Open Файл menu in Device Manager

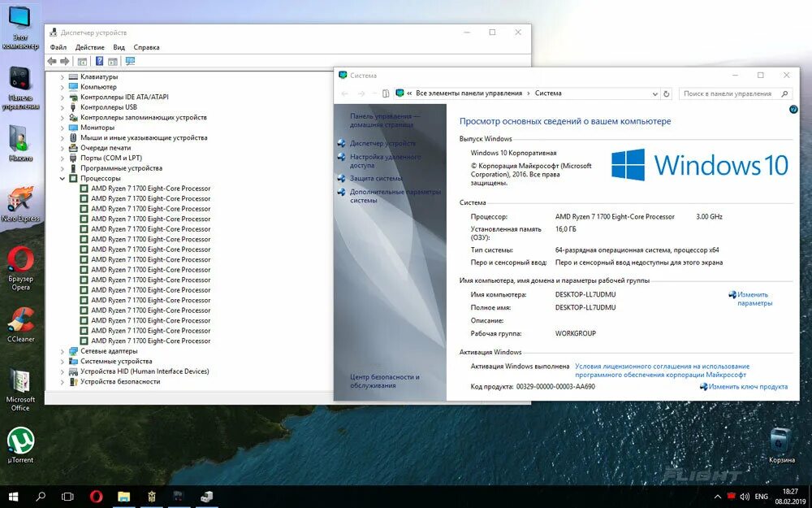(x=58, y=47)
